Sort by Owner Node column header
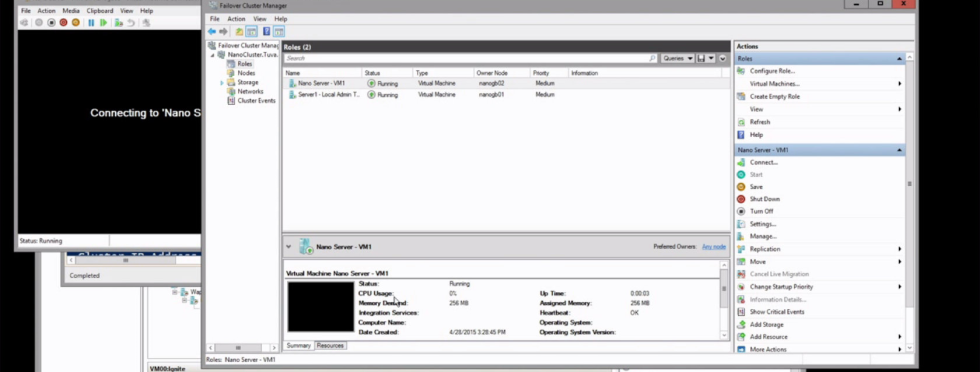Image resolution: width=980 pixels, height=372 pixels. pyautogui.click(x=502, y=73)
